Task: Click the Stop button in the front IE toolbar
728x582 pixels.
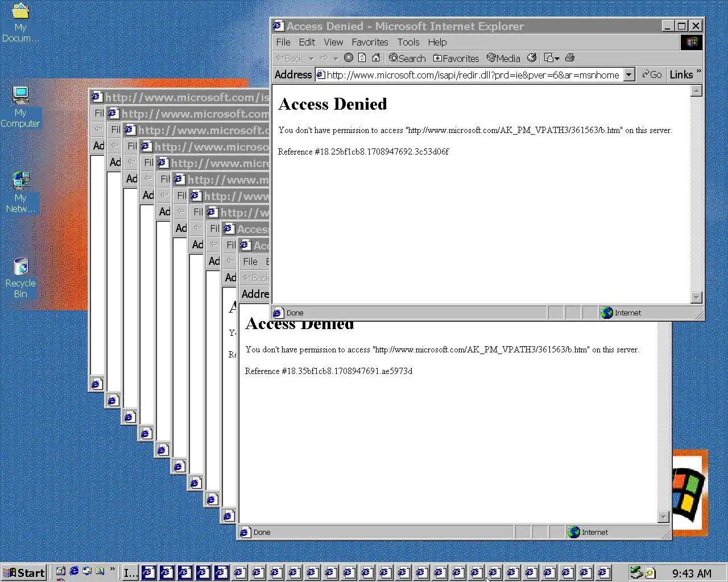Action: point(349,58)
